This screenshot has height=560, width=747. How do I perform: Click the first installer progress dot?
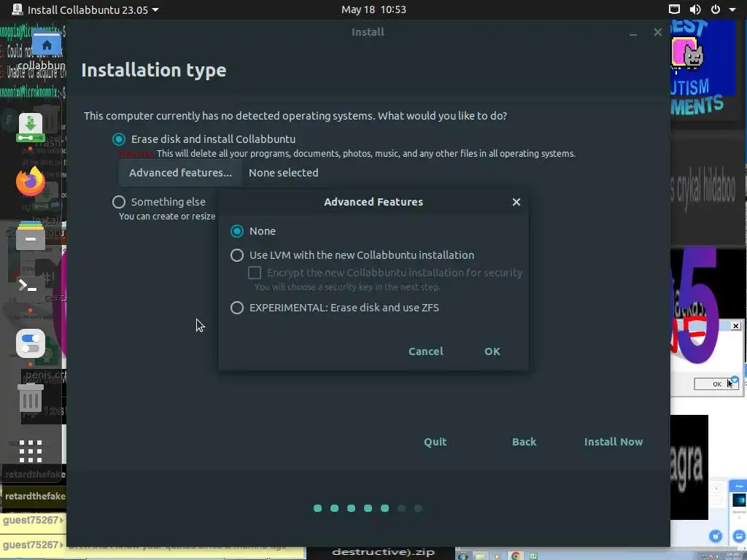[x=318, y=508]
